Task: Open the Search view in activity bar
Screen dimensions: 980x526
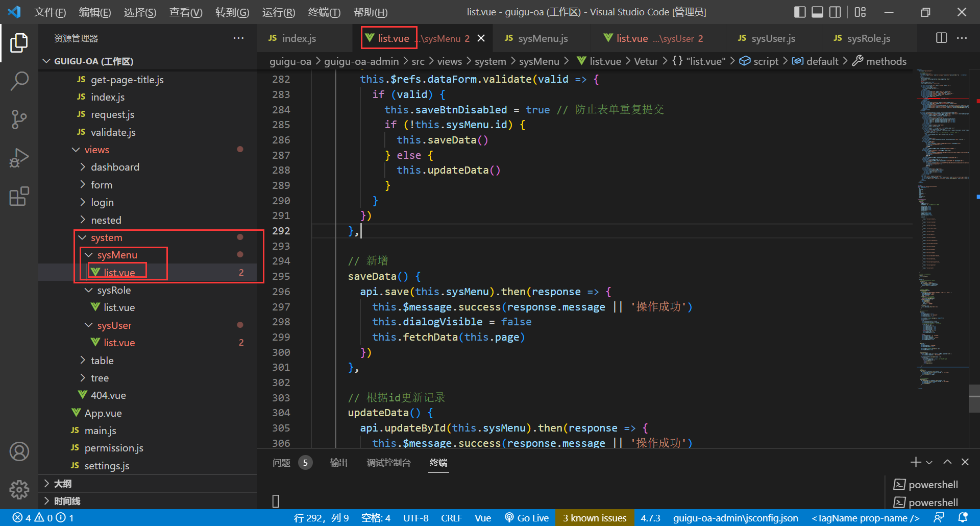Action: tap(19, 81)
